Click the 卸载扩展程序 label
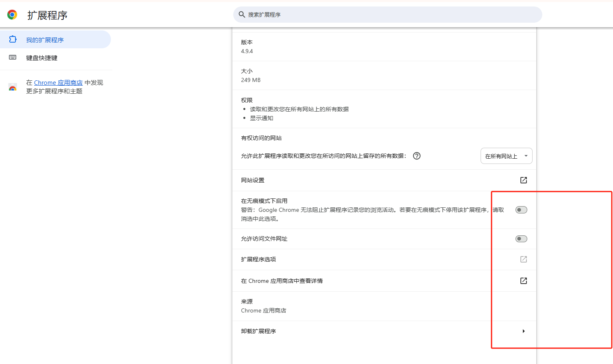The width and height of the screenshot is (613, 364). pos(258,331)
